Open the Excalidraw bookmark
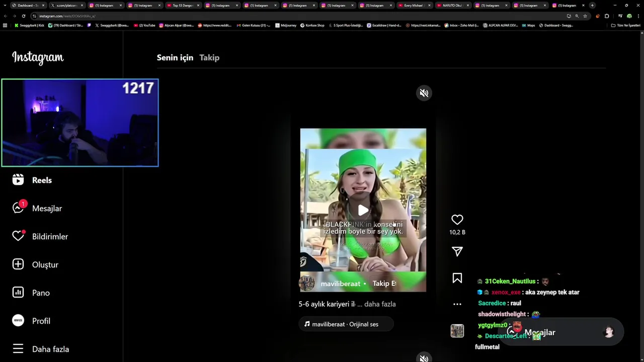The height and width of the screenshot is (362, 644). pyautogui.click(x=384, y=25)
